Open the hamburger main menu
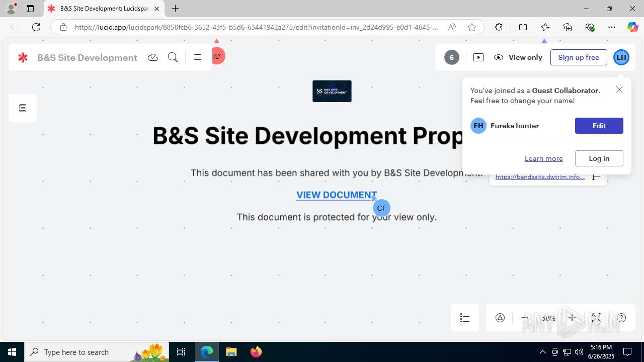 tap(198, 57)
